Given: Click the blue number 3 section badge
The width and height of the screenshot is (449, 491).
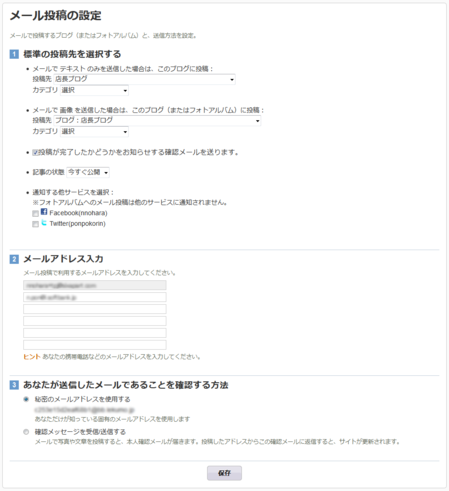Looking at the screenshot, I should click(14, 385).
